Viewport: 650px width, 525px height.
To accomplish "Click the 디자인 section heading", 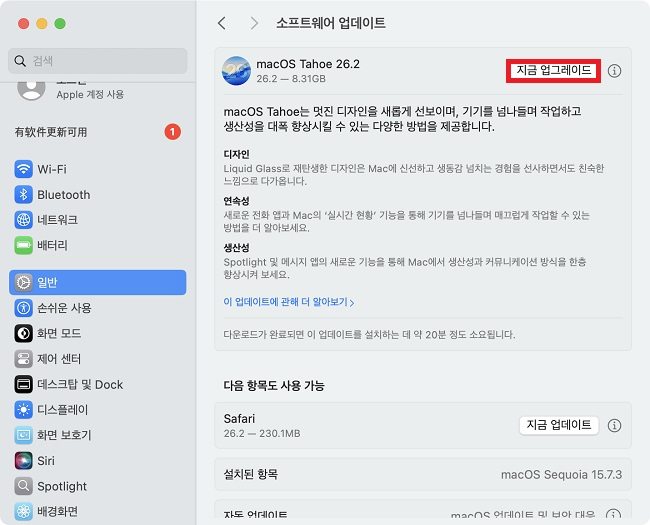I will click(236, 154).
